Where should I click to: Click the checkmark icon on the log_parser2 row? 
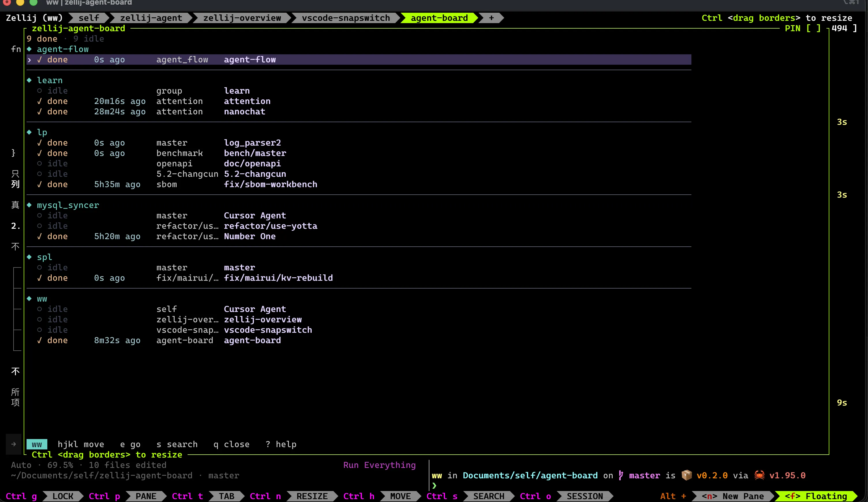coord(40,143)
